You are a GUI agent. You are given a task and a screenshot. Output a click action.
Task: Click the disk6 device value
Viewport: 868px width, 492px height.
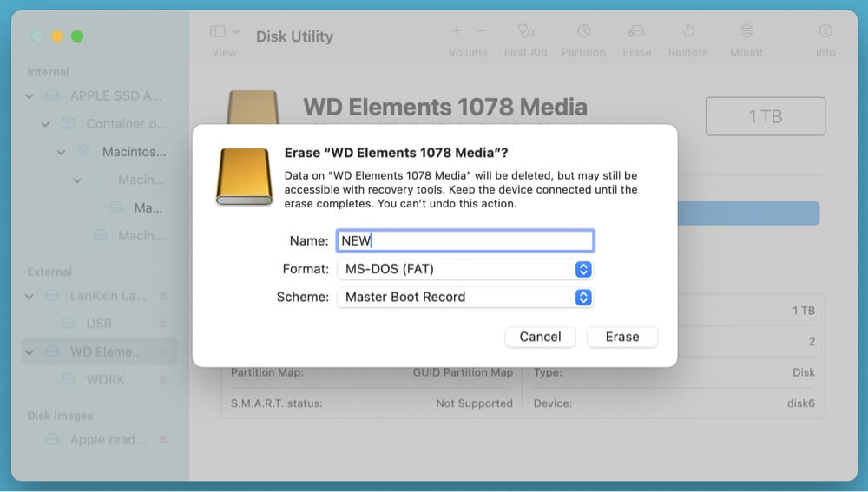(801, 403)
